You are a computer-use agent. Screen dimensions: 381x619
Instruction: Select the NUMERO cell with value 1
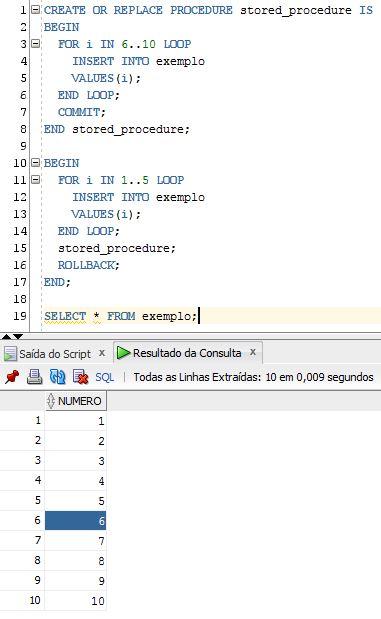75,421
